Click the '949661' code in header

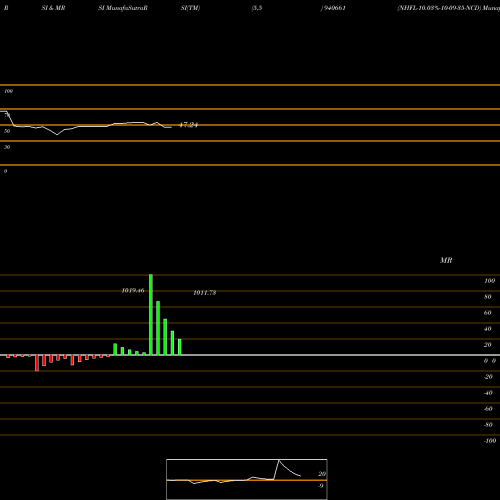334,8
